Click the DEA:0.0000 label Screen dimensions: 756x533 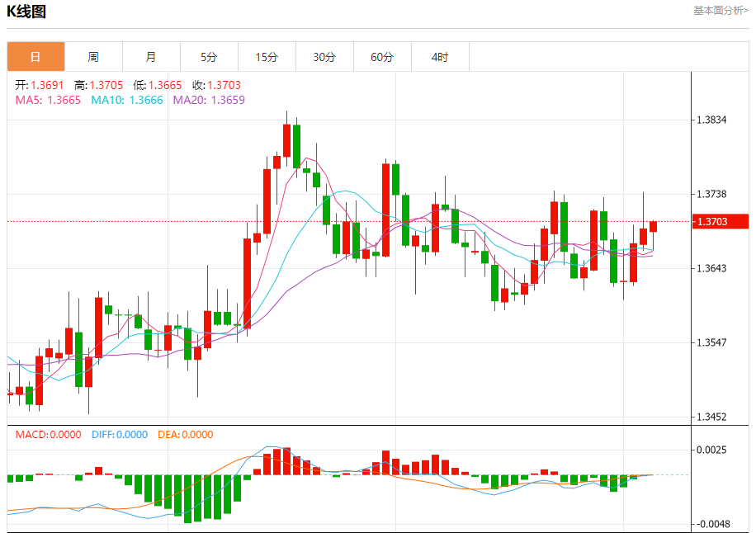(x=186, y=435)
